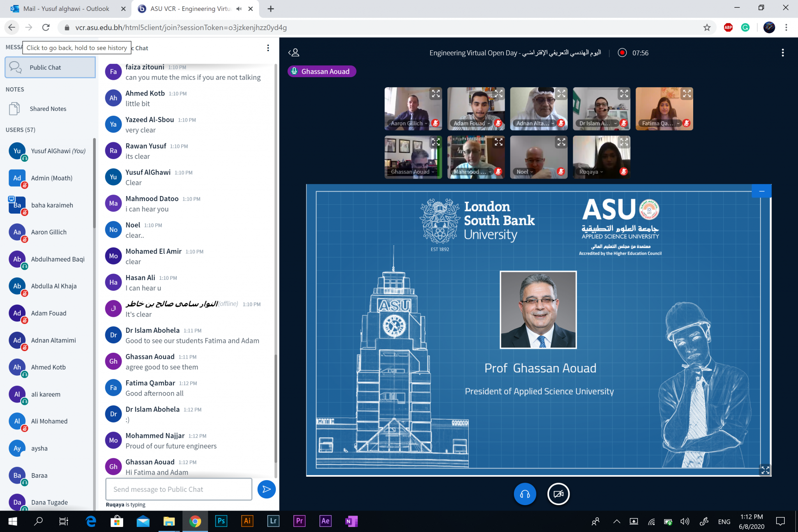798x532 pixels.
Task: Open Mahmood webcam dropdown
Action: (x=473, y=172)
